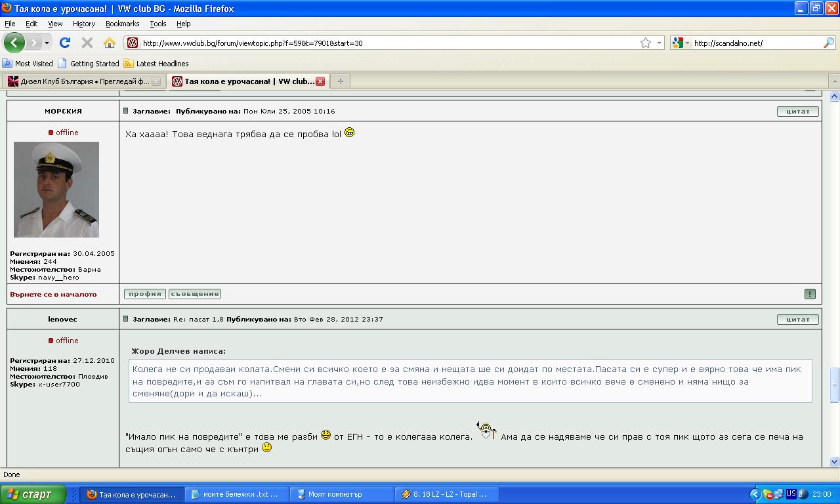Close the VW club tab
Screen dimensions: 840x504
pyautogui.click(x=320, y=81)
